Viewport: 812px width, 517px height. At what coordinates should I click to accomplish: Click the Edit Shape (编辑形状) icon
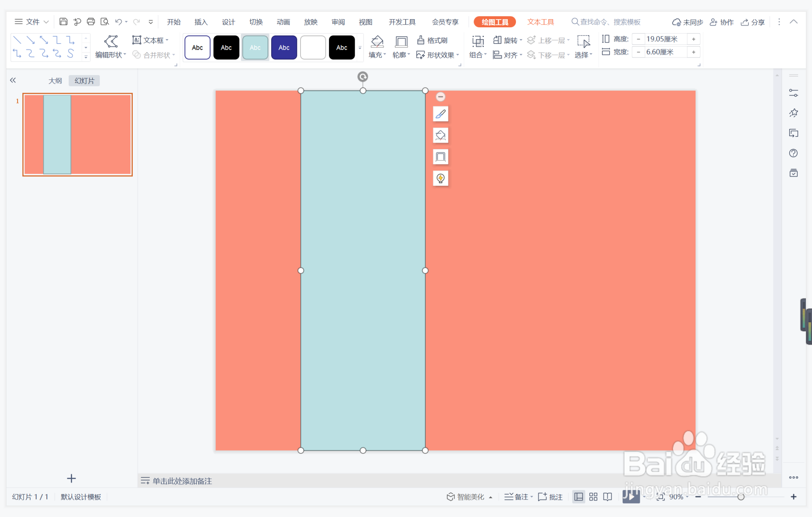tap(111, 41)
